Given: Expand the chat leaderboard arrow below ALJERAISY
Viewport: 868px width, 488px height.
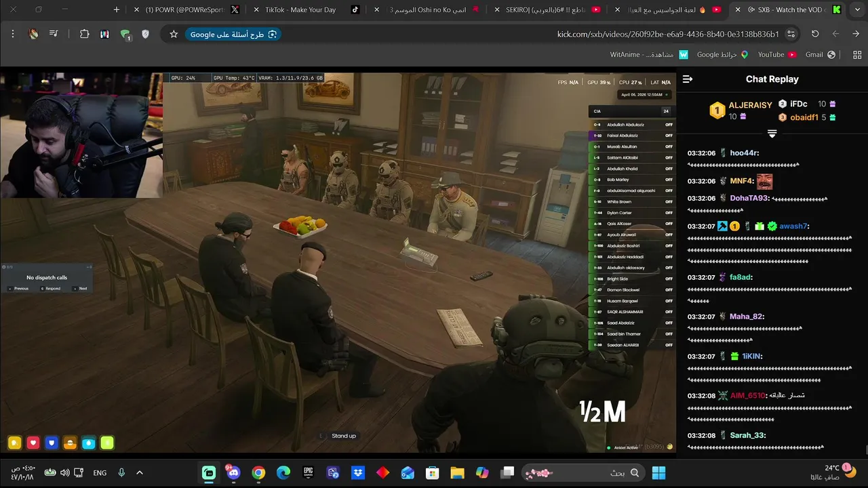Looking at the screenshot, I should 772,134.
